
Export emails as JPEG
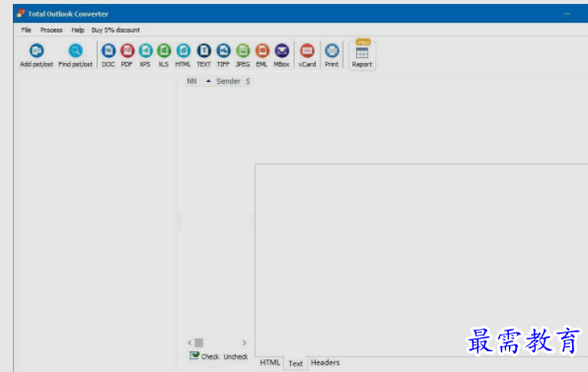pyautogui.click(x=243, y=55)
